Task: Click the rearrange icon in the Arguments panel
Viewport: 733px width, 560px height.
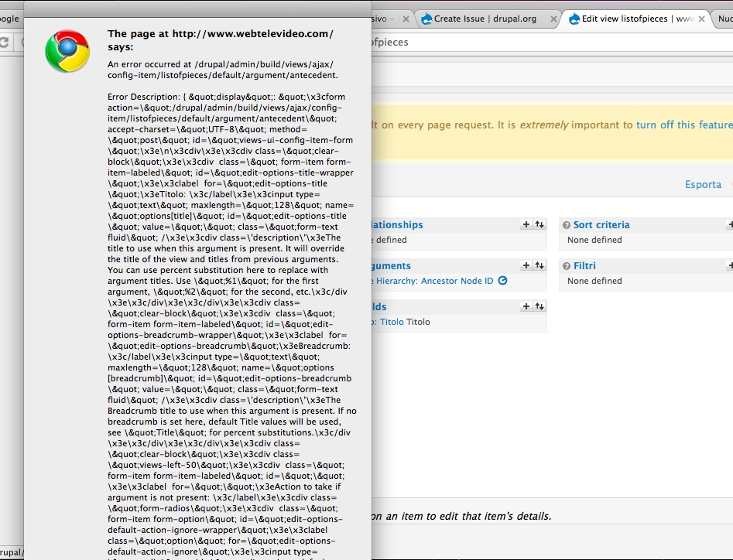Action: click(x=539, y=265)
